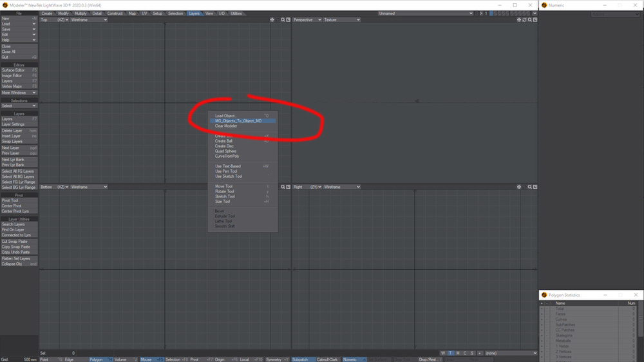Click the Right viewport zoom magnifier icon
This screenshot has height=362, width=644.
tap(530, 187)
